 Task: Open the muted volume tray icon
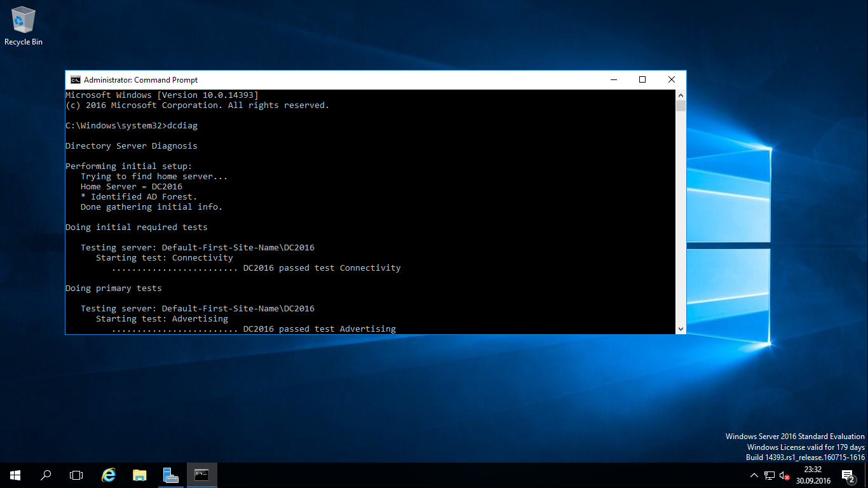(x=785, y=475)
